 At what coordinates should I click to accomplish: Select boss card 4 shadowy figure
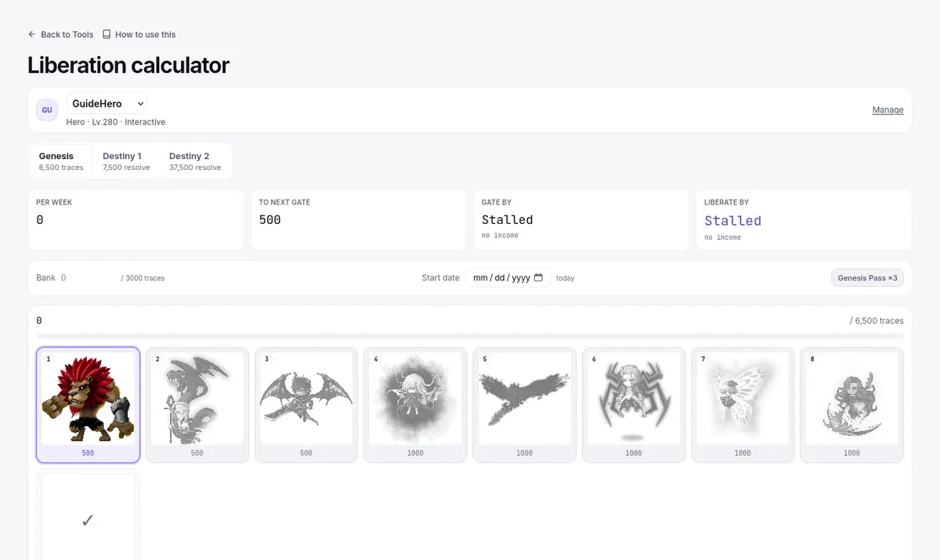click(x=415, y=405)
